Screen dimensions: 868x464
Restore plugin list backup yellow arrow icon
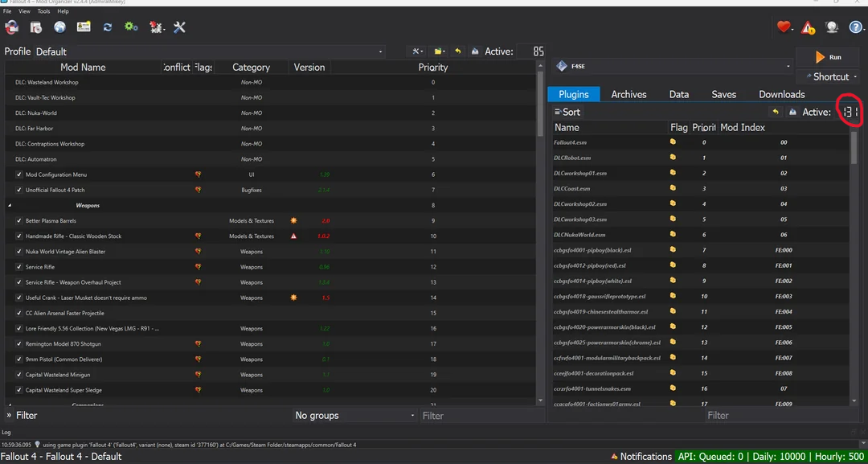[776, 112]
